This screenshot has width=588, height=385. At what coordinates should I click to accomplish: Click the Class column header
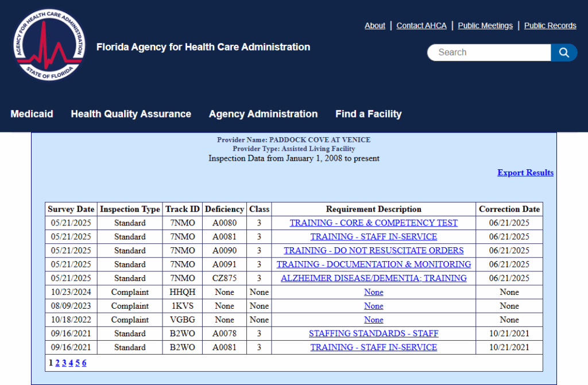pos(259,209)
